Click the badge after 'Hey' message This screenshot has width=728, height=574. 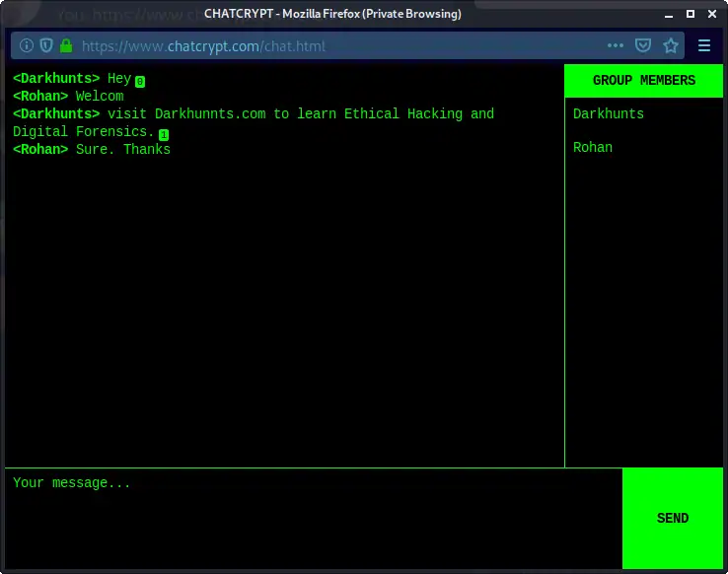coord(140,82)
